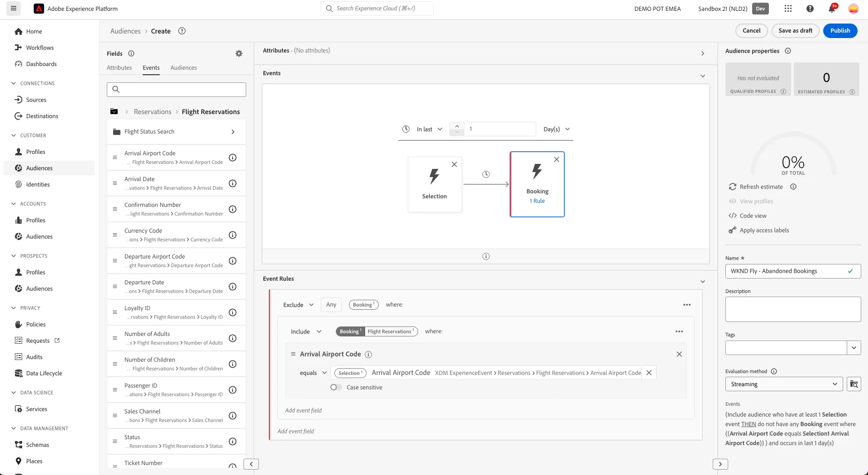This screenshot has width=868, height=475.
Task: Click the Publish button
Action: pos(840,30)
